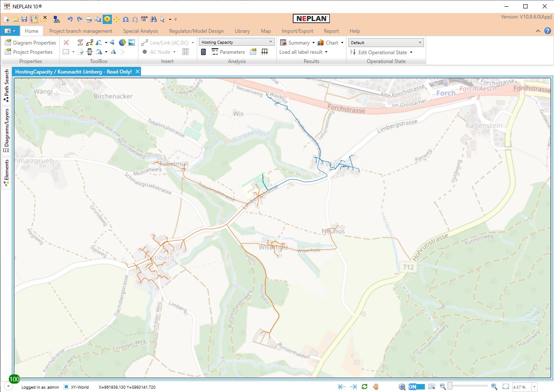Click the print icon in quick toolbar
This screenshot has width=554, height=392.
pyautogui.click(x=89, y=19)
